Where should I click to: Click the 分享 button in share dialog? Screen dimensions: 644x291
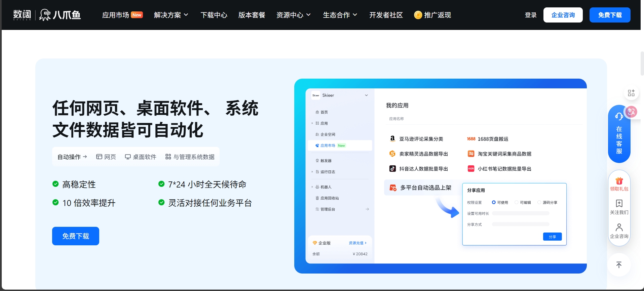pos(552,237)
